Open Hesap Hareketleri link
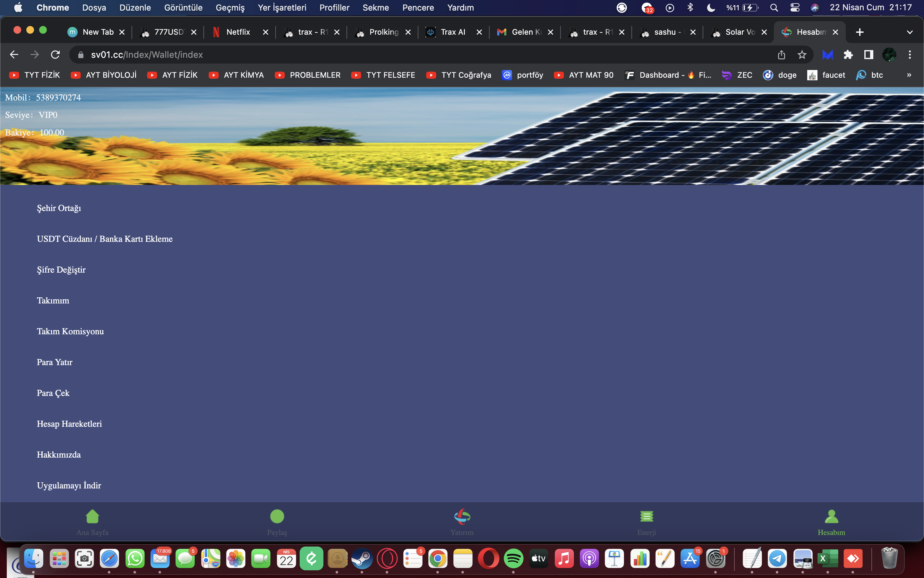Image resolution: width=924 pixels, height=578 pixels. click(70, 424)
